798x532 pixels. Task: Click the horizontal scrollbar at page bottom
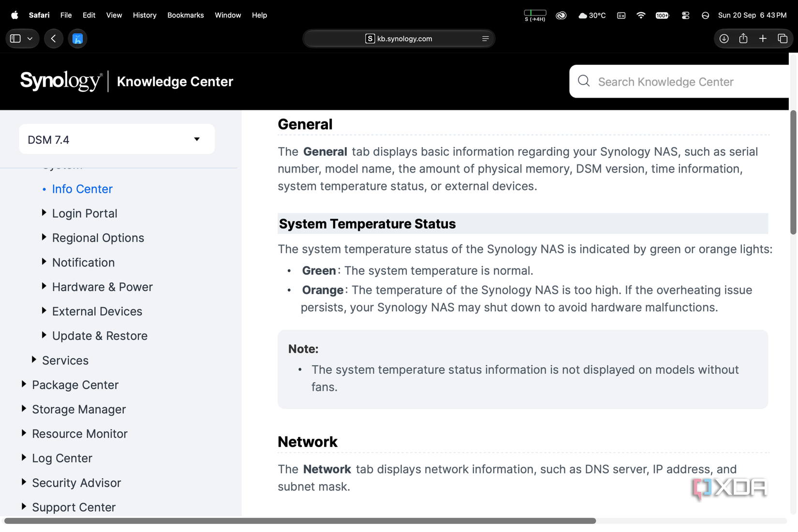pyautogui.click(x=300, y=521)
